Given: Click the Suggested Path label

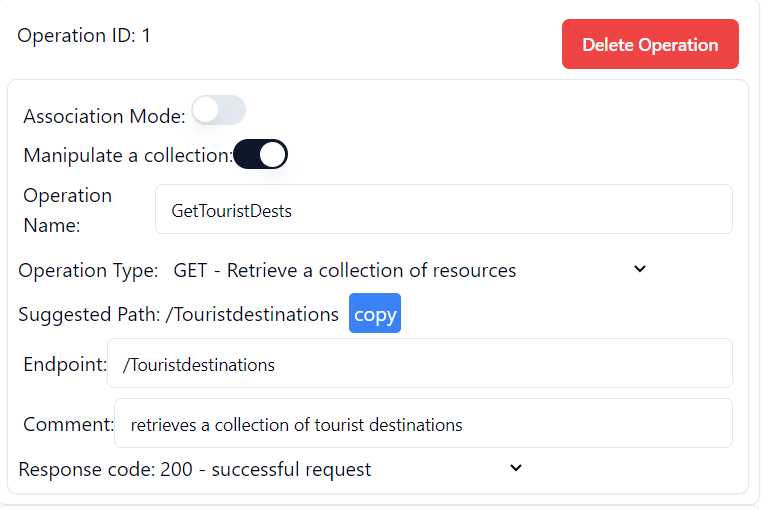Looking at the screenshot, I should coord(89,314).
